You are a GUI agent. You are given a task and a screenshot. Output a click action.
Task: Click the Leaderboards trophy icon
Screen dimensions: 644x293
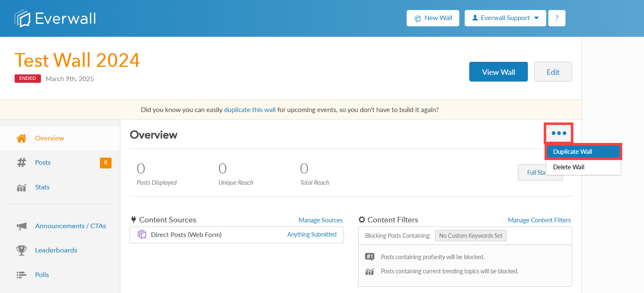pyautogui.click(x=21, y=250)
